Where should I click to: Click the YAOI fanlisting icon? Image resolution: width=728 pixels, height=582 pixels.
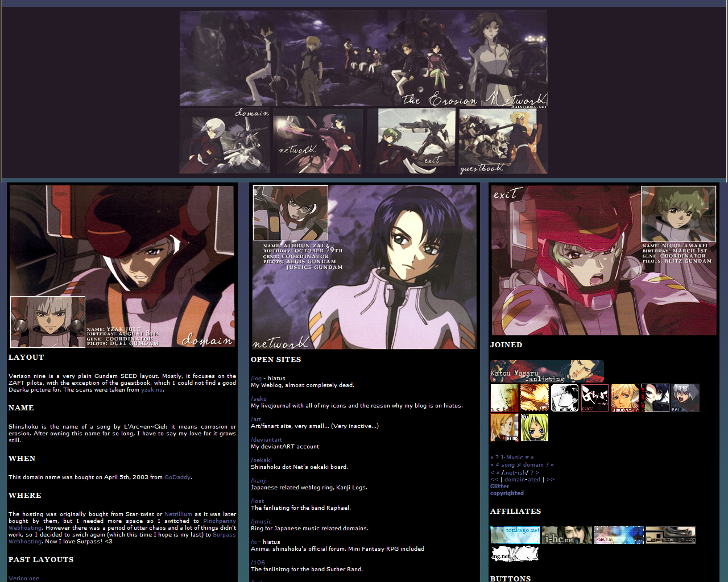(x=535, y=398)
